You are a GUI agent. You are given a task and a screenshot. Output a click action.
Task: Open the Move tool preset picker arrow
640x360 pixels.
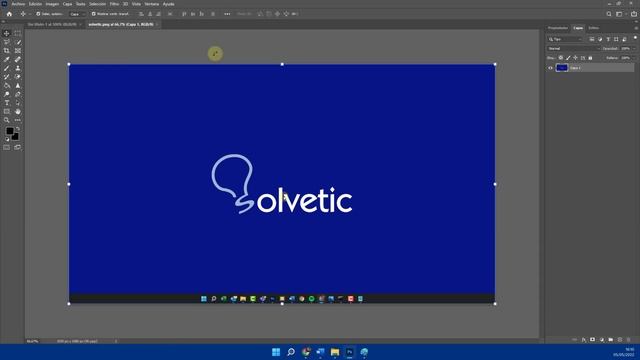point(30,14)
